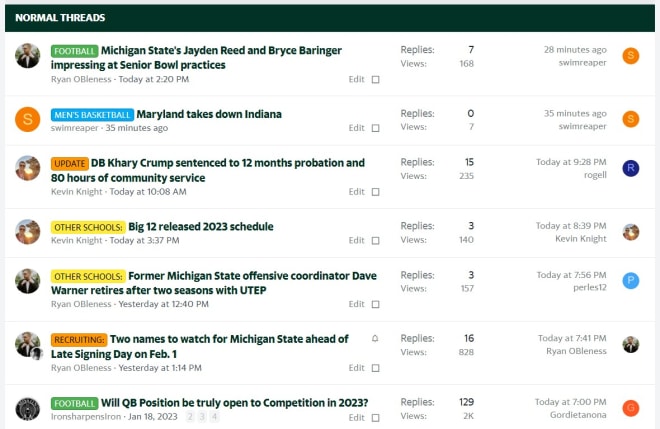Select checkbox for QB Position thread
The height and width of the screenshot is (429, 660).
pyautogui.click(x=375, y=418)
